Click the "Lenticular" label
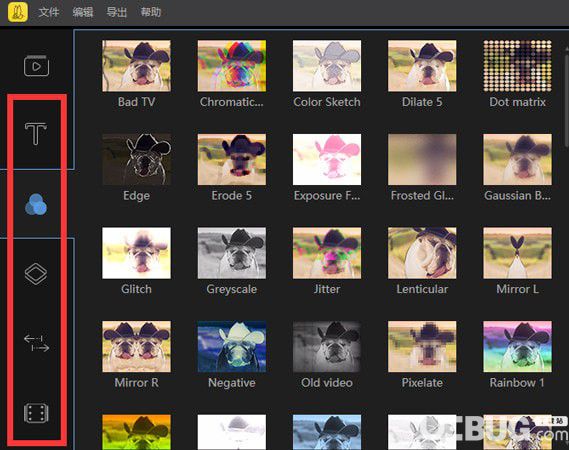The height and width of the screenshot is (450, 569). coord(422,289)
